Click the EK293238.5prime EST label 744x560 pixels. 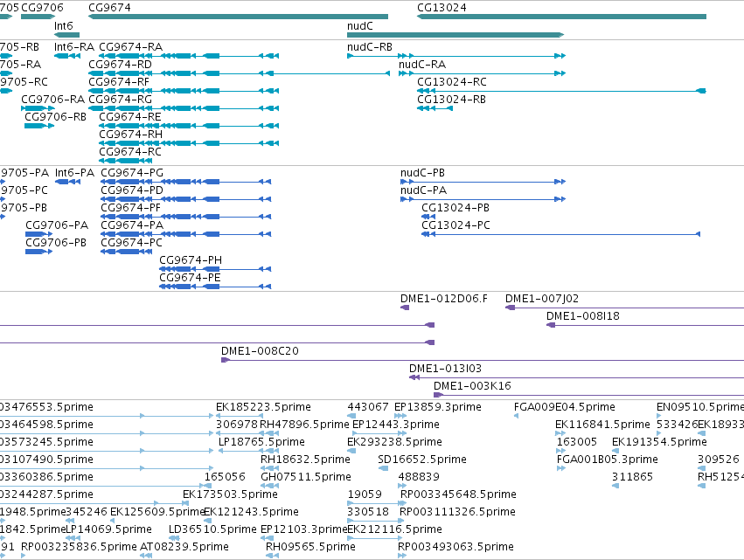[x=394, y=442]
